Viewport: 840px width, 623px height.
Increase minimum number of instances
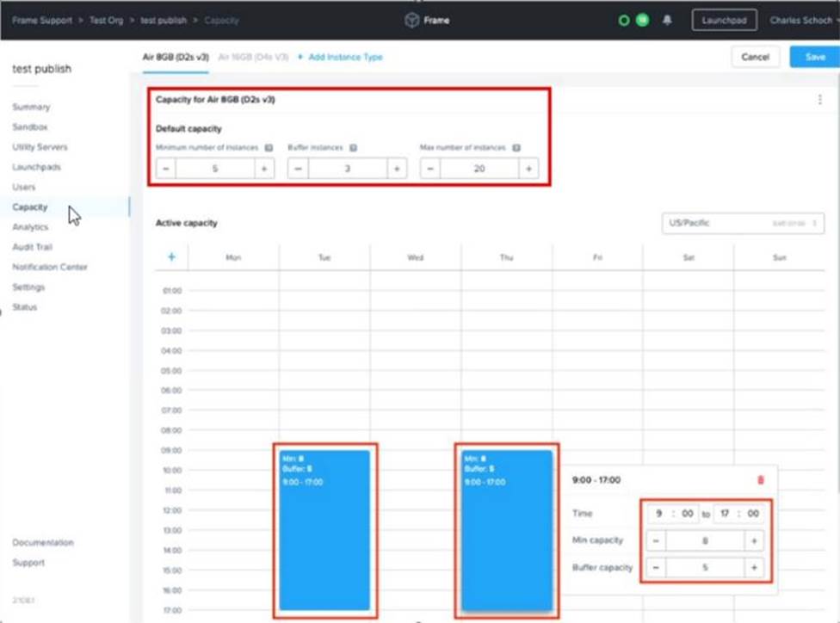coord(263,169)
